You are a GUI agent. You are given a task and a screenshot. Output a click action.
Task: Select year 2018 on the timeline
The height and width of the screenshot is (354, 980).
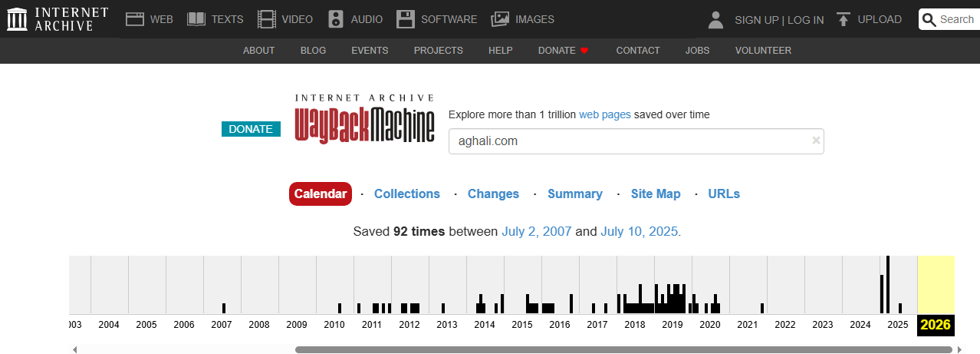[635, 324]
